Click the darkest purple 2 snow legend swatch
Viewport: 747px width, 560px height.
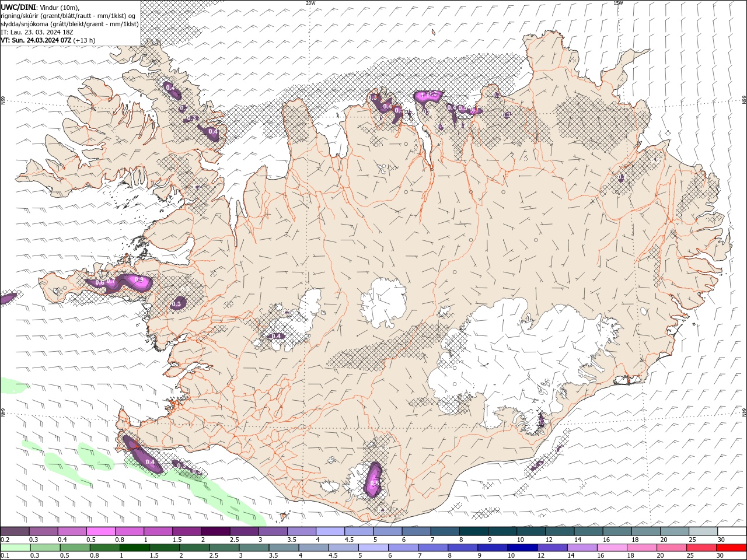coord(215,531)
